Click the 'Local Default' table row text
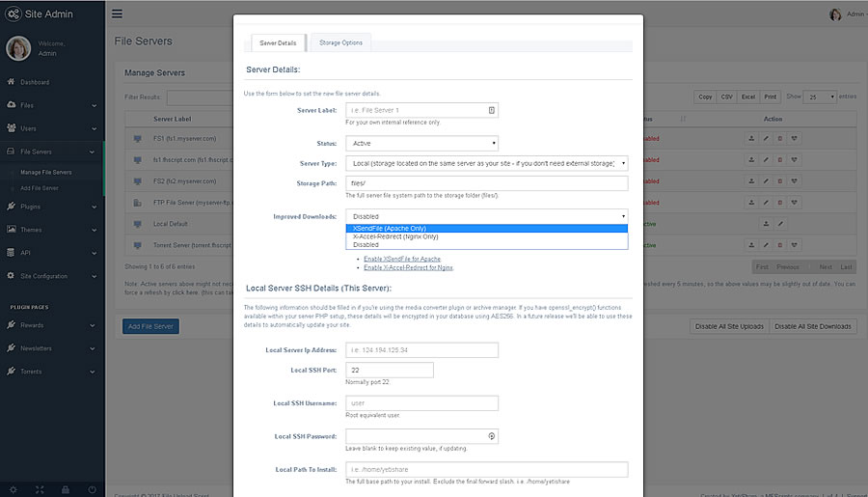The height and width of the screenshot is (497, 868). pos(171,224)
